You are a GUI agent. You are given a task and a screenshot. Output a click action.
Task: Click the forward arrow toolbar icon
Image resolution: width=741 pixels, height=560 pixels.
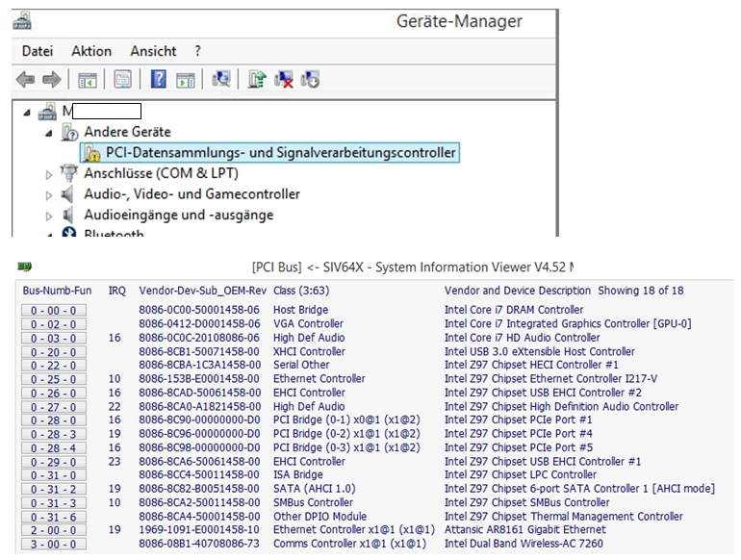tap(52, 80)
